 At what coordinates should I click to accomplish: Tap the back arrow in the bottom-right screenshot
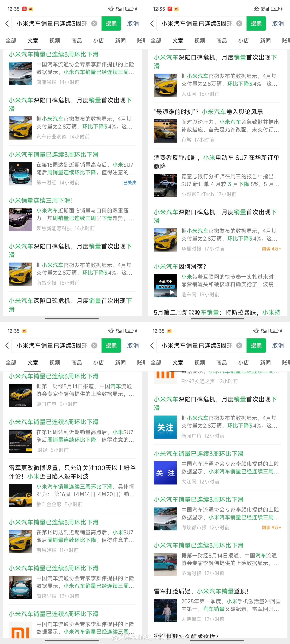[x=152, y=345]
